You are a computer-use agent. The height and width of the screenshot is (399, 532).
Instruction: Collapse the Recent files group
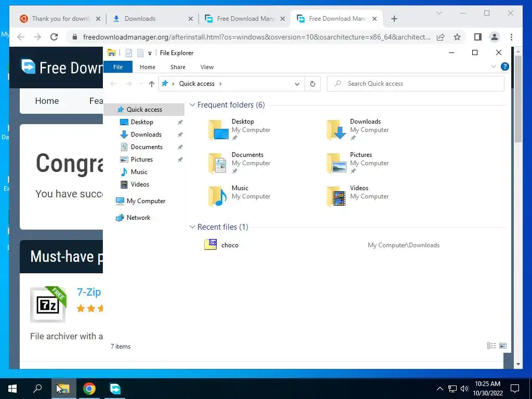[x=192, y=227]
